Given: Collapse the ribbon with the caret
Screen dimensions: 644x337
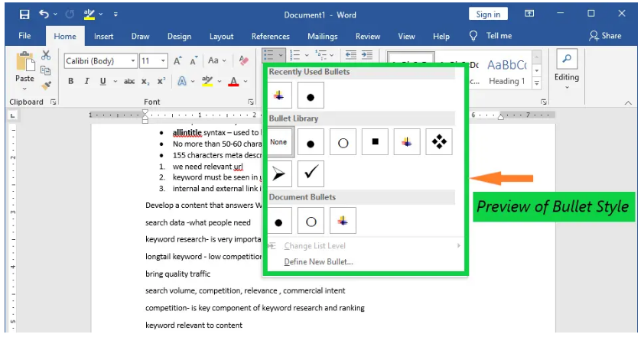Looking at the screenshot, I should tap(628, 103).
